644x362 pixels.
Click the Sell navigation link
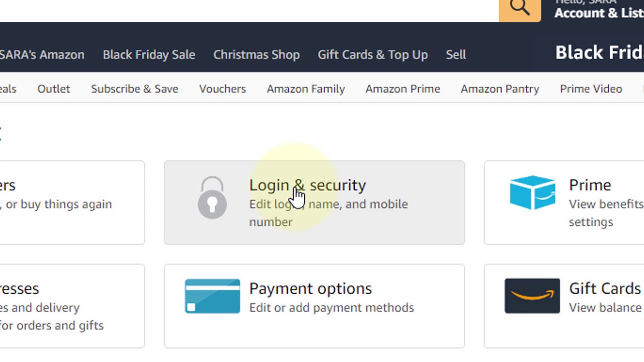455,55
